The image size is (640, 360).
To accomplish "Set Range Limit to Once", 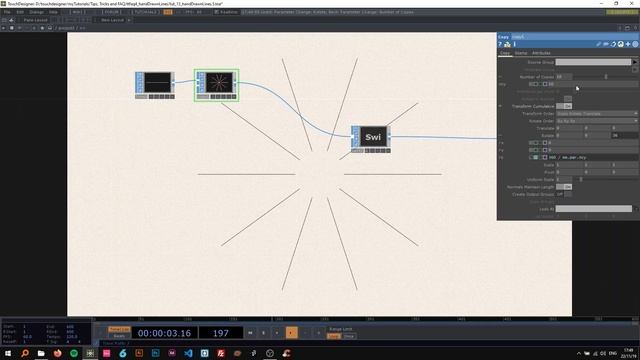I will point(349,336).
